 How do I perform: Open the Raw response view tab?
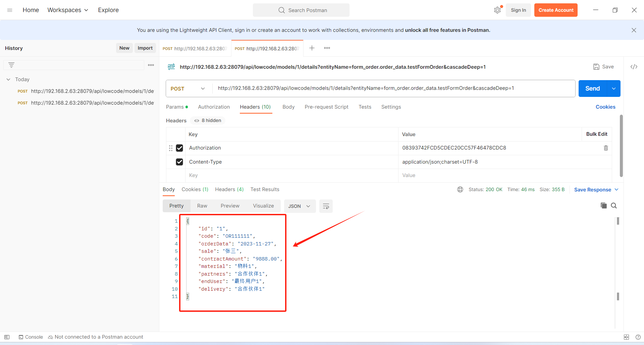[x=202, y=206]
